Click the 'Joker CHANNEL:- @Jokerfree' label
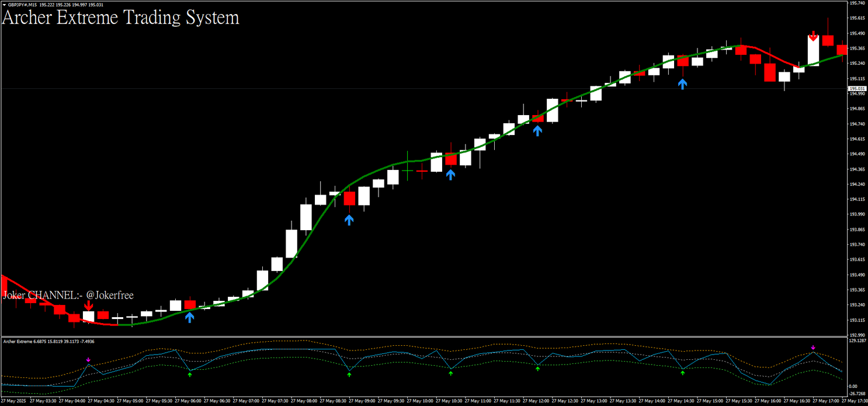This screenshot has width=868, height=406. coord(68,296)
